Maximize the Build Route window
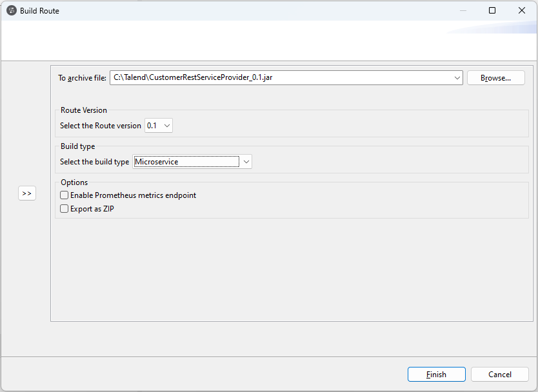This screenshot has height=392, width=538. click(x=492, y=10)
